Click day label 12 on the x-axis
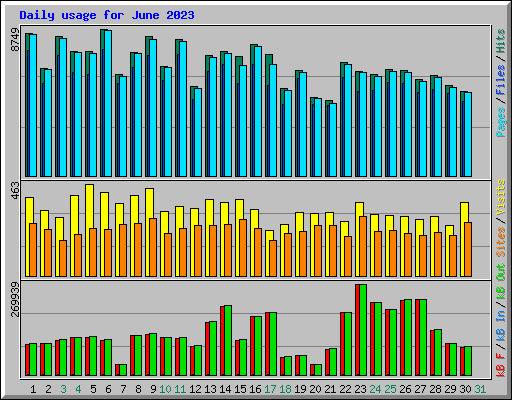Image resolution: width=512 pixels, height=400 pixels. tap(195, 389)
